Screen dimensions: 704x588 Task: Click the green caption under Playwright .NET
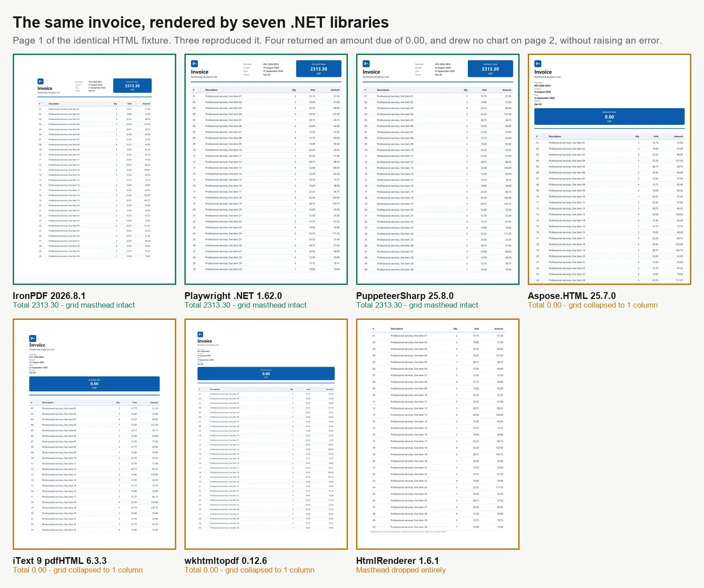click(x=245, y=305)
